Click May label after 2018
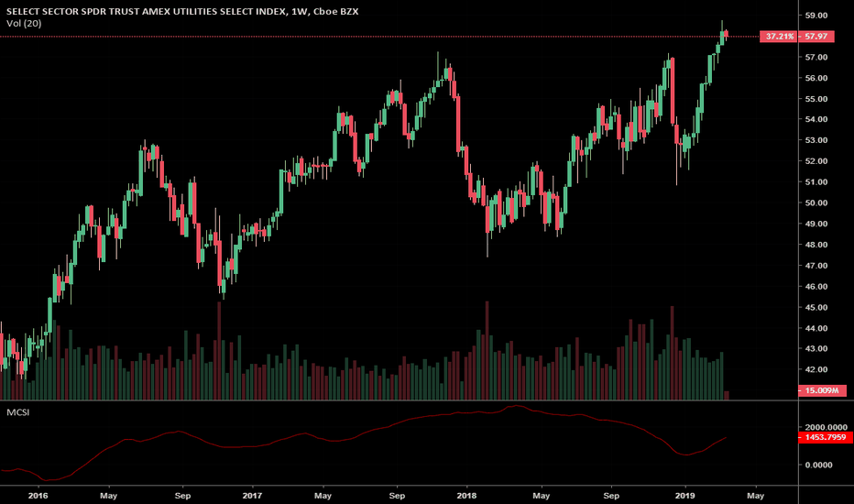Viewport: 854px width, 504px height. click(541, 496)
